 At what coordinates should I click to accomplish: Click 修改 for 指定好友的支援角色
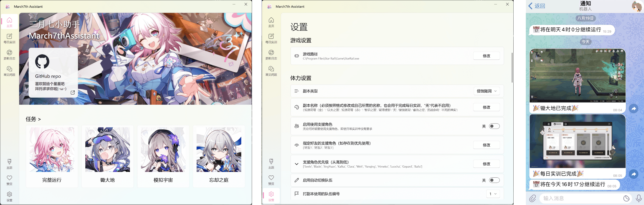pyautogui.click(x=486, y=145)
